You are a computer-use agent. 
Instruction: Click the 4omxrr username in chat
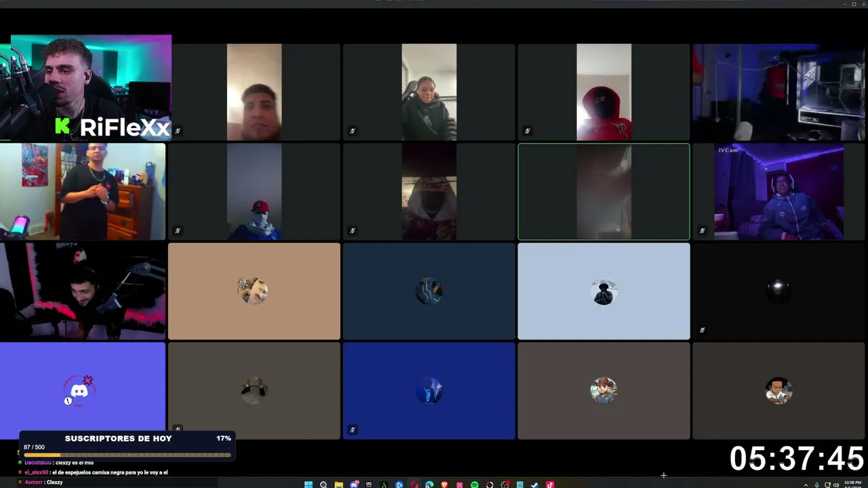(34, 482)
